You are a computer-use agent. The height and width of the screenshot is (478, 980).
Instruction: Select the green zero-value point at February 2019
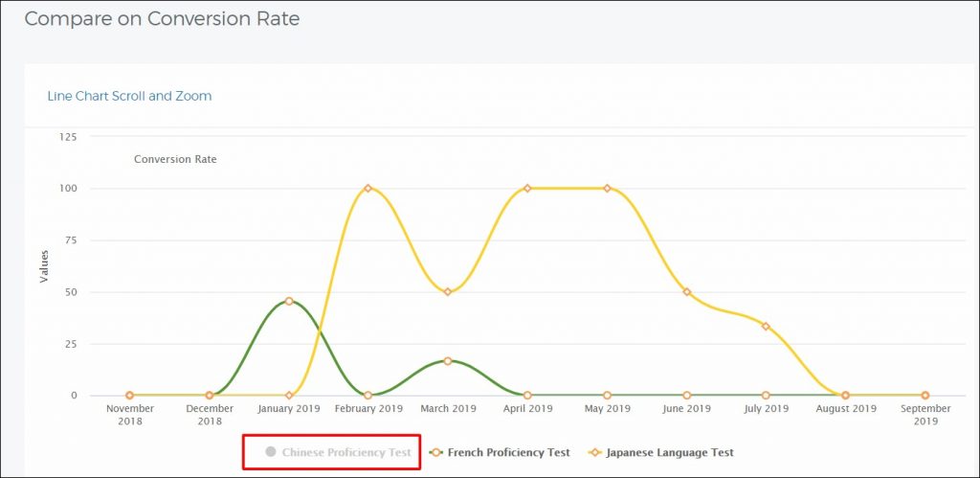(x=367, y=396)
